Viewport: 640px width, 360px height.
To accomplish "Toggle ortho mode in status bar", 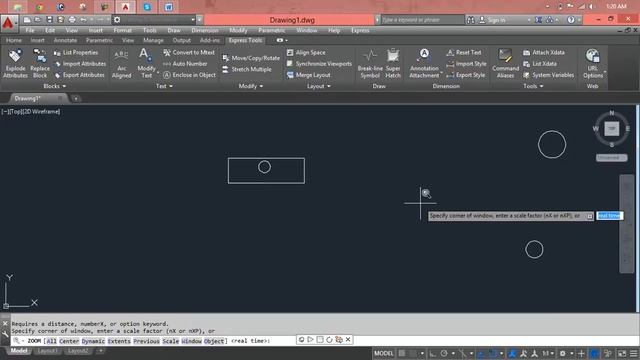I will coord(433,353).
